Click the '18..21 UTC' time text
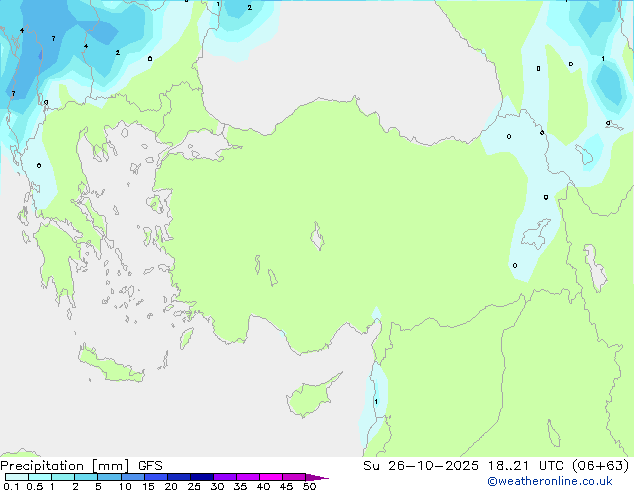This screenshot has height=490, width=634. click(x=525, y=466)
